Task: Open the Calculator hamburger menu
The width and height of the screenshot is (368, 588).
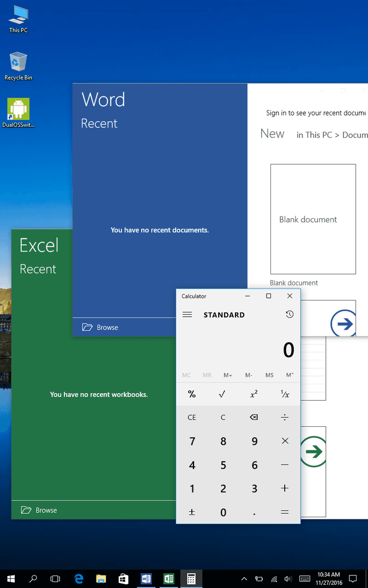Action: point(187,315)
